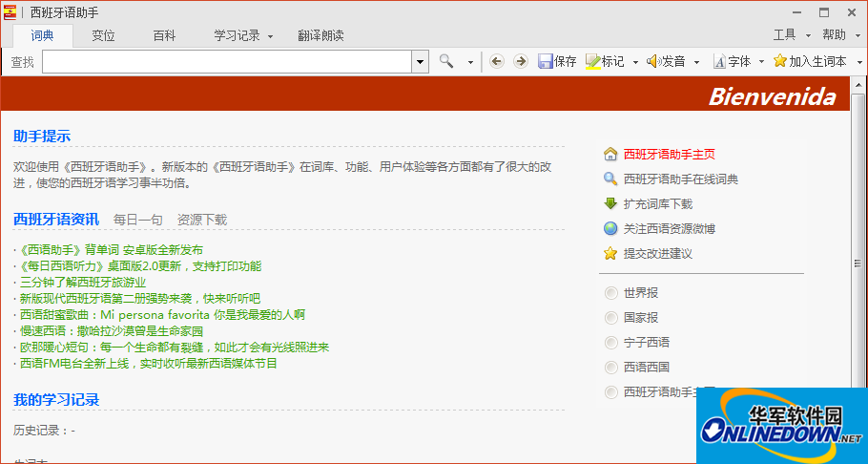Expand the search box history dropdown
The image size is (868, 464).
click(x=420, y=61)
